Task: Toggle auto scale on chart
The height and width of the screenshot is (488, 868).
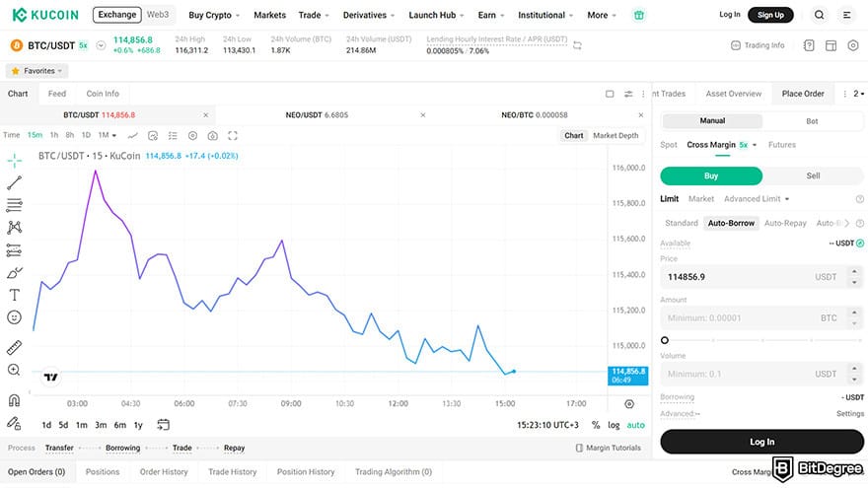Action: point(635,425)
